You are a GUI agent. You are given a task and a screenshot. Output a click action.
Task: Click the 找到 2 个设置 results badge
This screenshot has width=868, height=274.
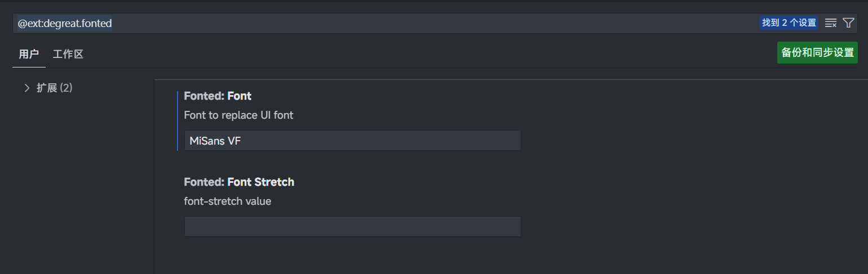point(789,23)
